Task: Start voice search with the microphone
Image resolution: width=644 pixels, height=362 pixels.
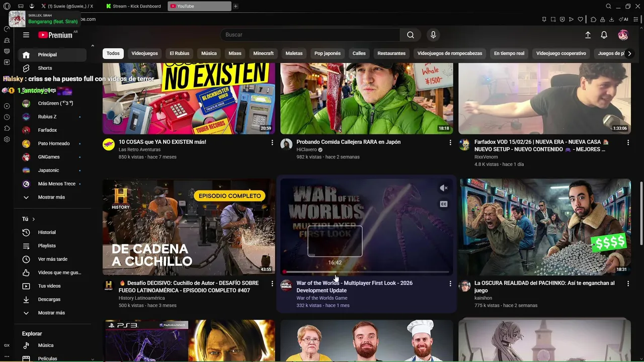Action: coord(433,35)
